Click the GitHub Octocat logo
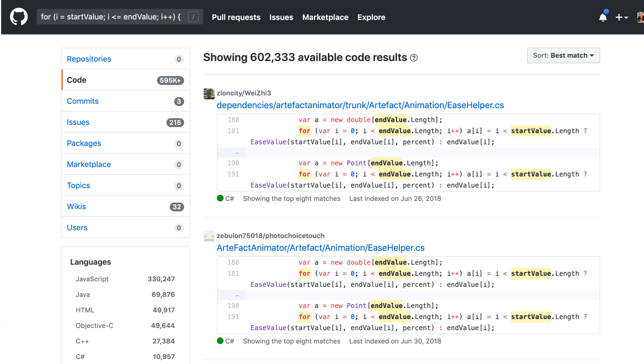The image size is (644, 364). pyautogui.click(x=19, y=17)
